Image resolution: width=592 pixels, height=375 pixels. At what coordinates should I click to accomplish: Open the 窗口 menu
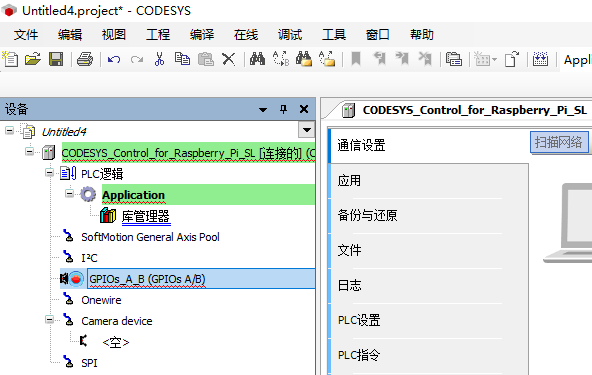pos(378,35)
